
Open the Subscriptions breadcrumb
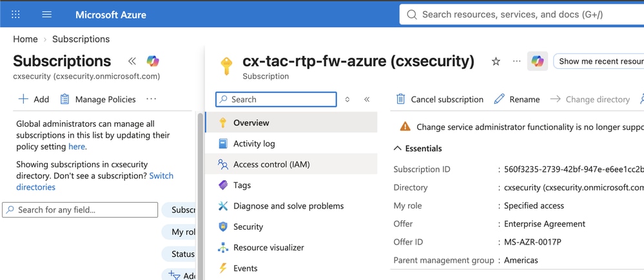tap(81, 39)
